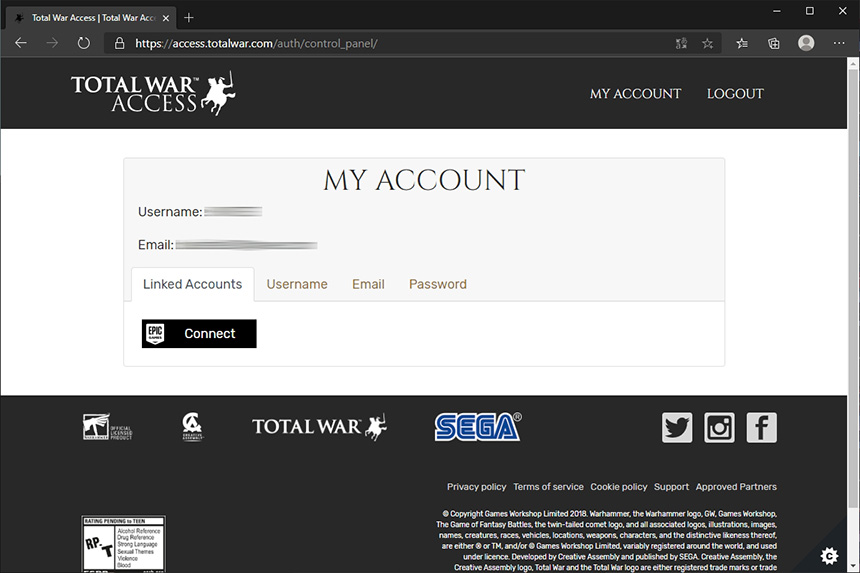Open the translate page icon in address bar
Viewport: 860px width, 573px height.
tap(681, 43)
